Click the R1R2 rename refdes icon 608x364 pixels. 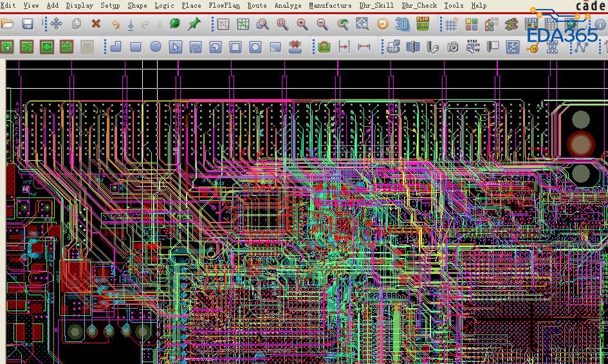tap(473, 46)
